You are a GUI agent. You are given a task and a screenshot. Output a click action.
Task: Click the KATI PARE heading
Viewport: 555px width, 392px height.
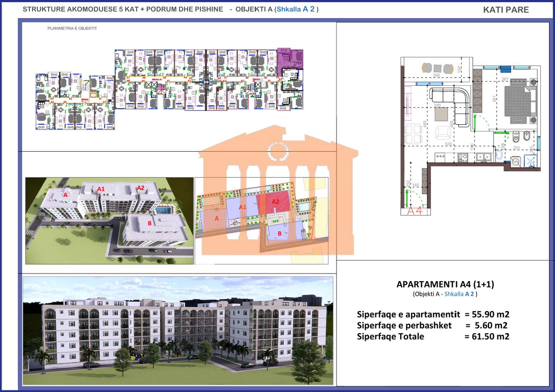click(506, 10)
